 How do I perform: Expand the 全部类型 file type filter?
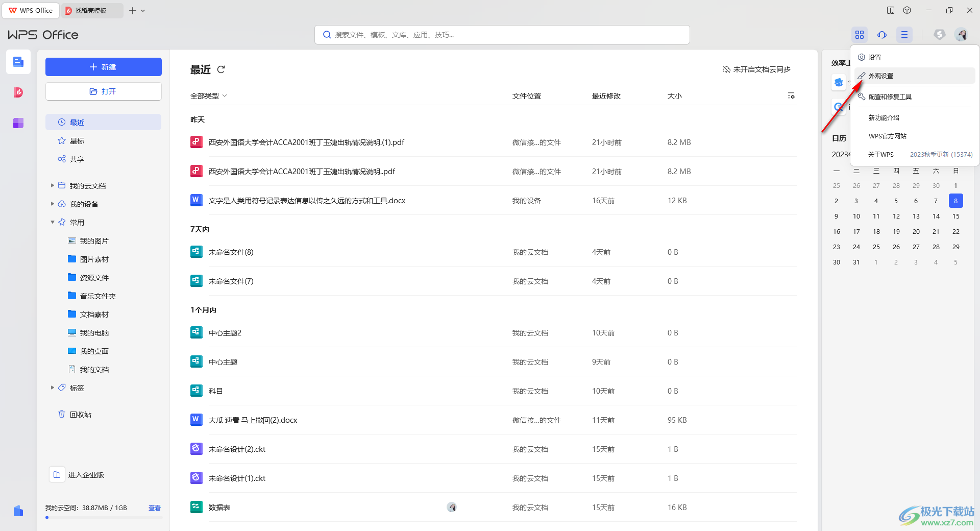pyautogui.click(x=209, y=96)
